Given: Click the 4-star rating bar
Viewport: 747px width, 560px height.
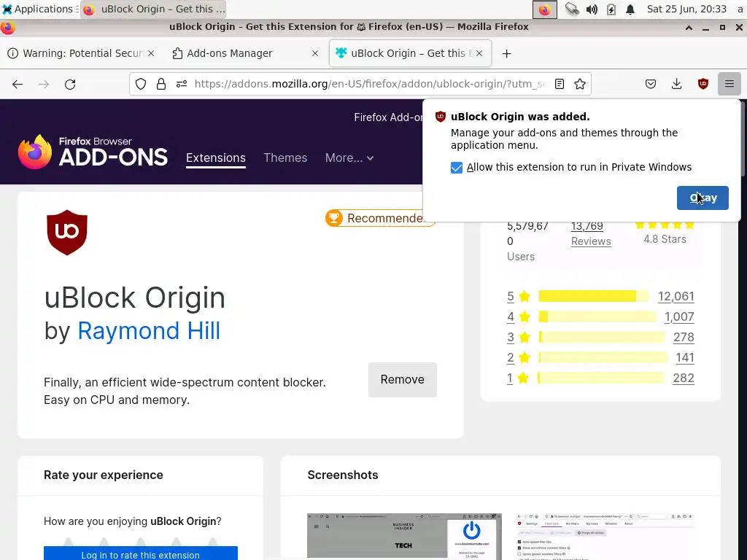Looking at the screenshot, I should click(598, 316).
